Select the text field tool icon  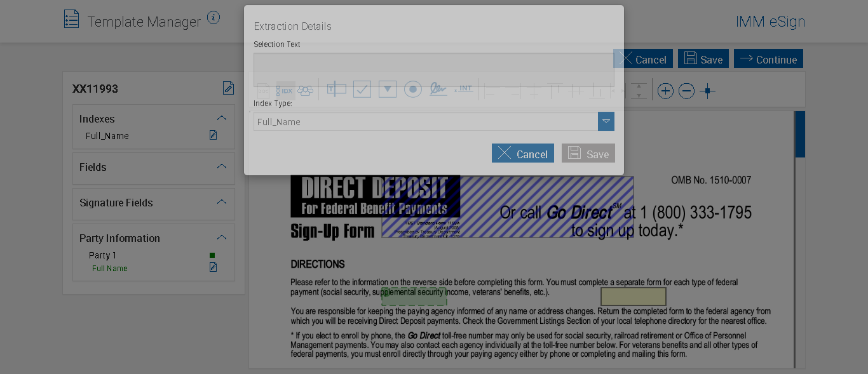337,90
